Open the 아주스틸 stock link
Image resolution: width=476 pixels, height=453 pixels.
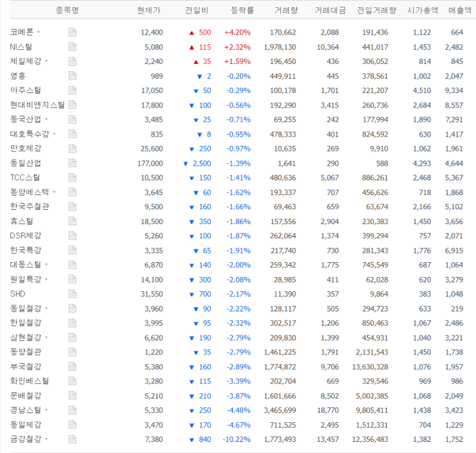click(x=25, y=90)
